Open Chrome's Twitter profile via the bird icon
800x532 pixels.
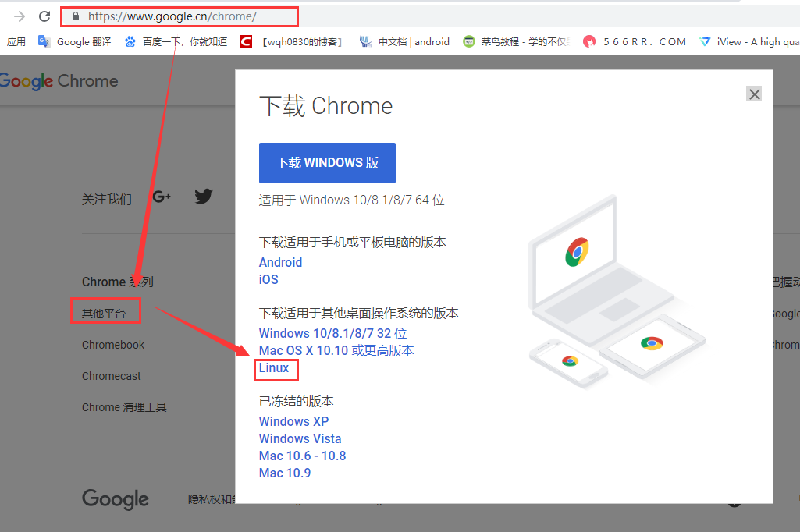(204, 197)
